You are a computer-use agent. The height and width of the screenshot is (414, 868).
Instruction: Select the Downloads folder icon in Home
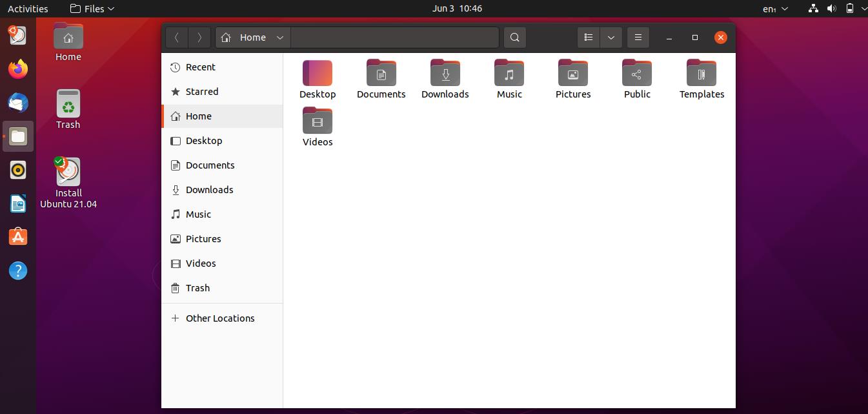click(445, 73)
